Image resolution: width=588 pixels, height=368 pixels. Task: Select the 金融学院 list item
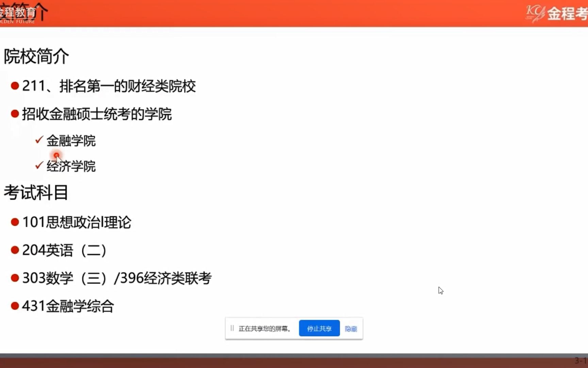click(x=71, y=141)
